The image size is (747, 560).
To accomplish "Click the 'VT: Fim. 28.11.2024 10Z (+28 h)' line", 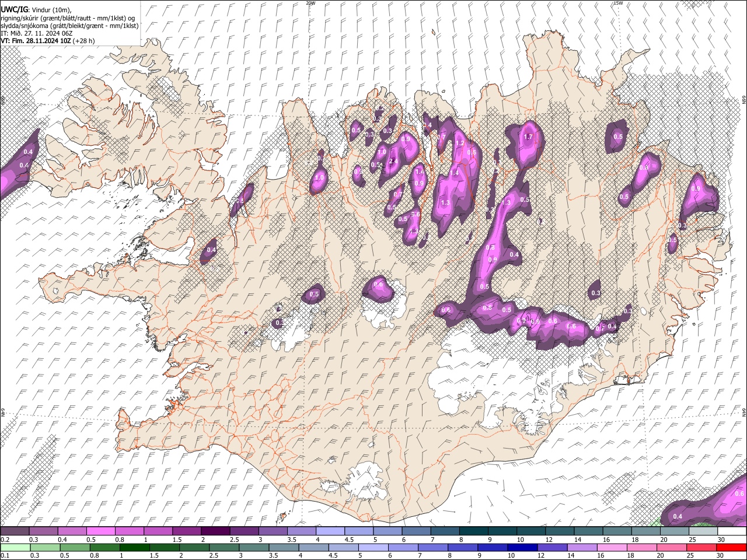I will (x=48, y=41).
